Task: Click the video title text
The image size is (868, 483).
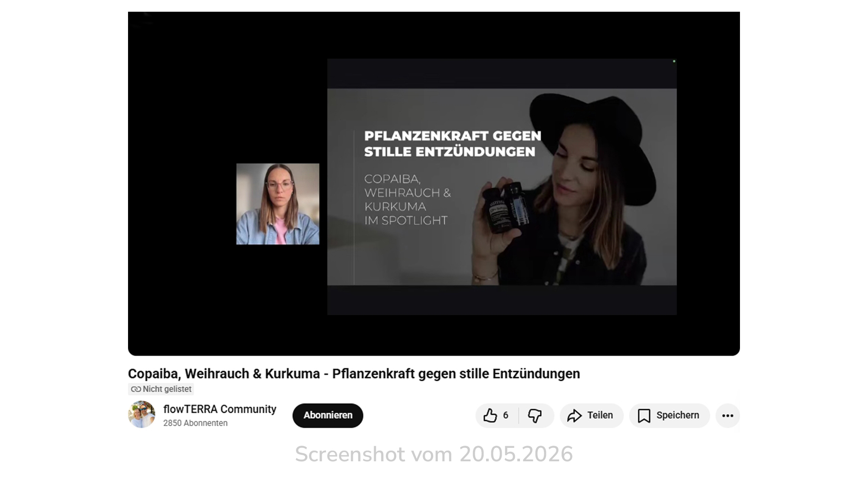Action: click(354, 374)
